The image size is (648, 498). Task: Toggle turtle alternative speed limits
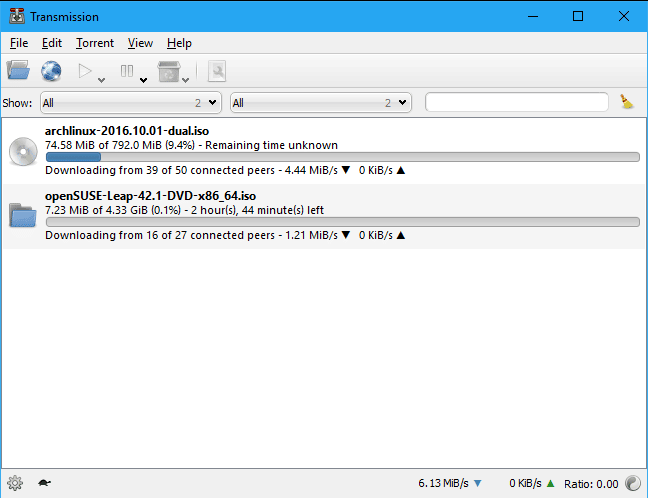point(44,483)
